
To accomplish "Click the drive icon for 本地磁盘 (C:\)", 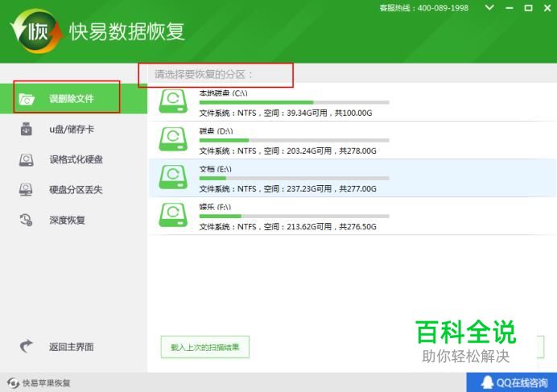I will (173, 101).
